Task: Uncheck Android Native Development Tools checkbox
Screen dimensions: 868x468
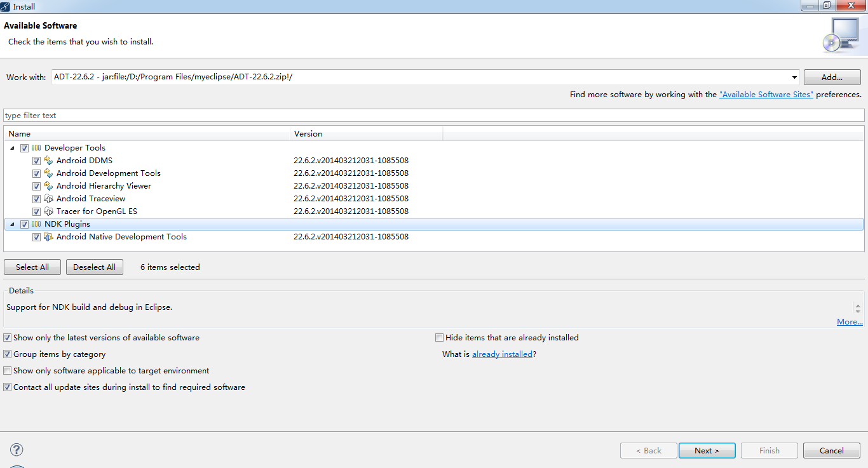Action: 36,237
